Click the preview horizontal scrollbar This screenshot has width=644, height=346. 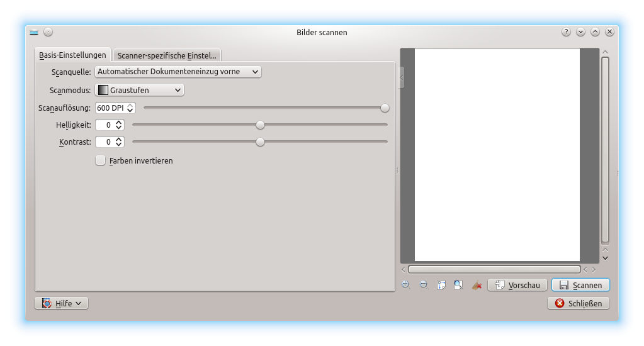494,269
